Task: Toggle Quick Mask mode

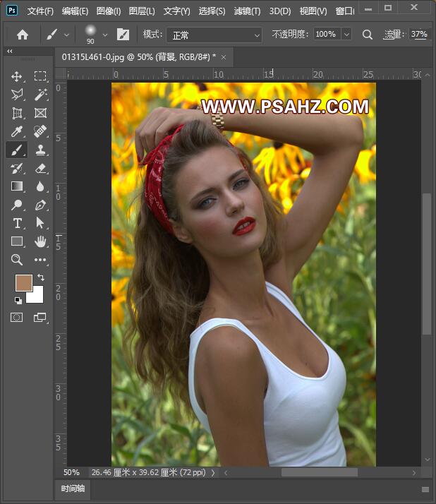Action: click(x=17, y=318)
